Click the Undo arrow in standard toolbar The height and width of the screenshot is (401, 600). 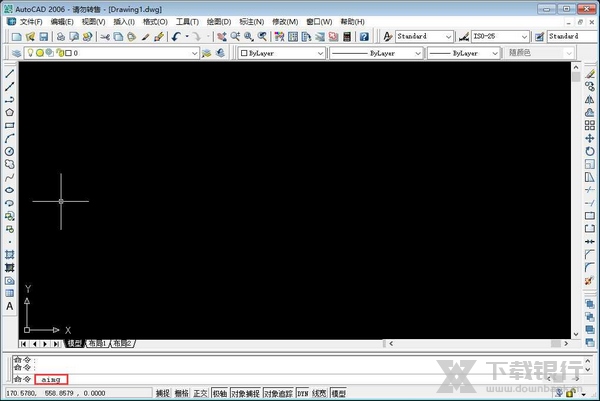[176, 36]
